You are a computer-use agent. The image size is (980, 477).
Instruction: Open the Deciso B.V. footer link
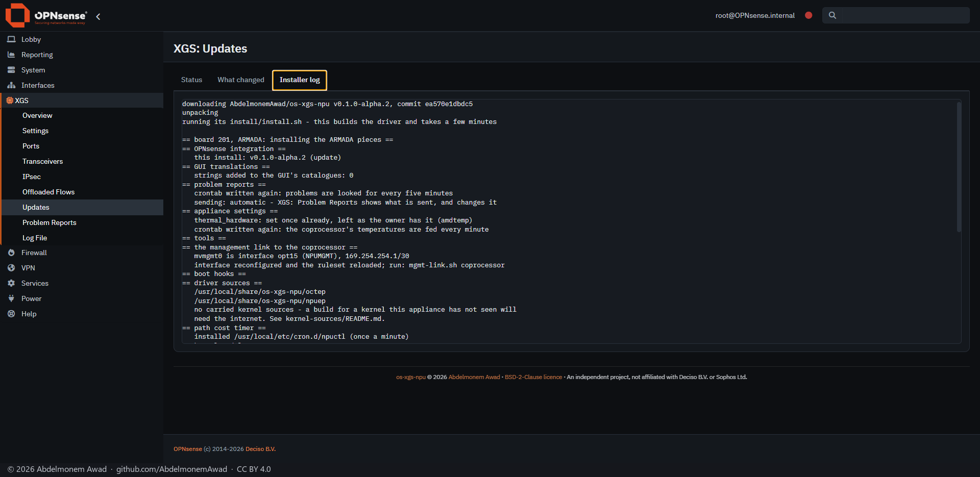(x=260, y=449)
